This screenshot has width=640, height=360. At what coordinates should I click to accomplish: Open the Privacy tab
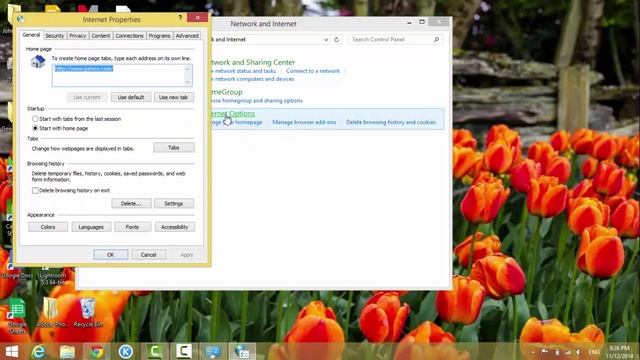78,36
